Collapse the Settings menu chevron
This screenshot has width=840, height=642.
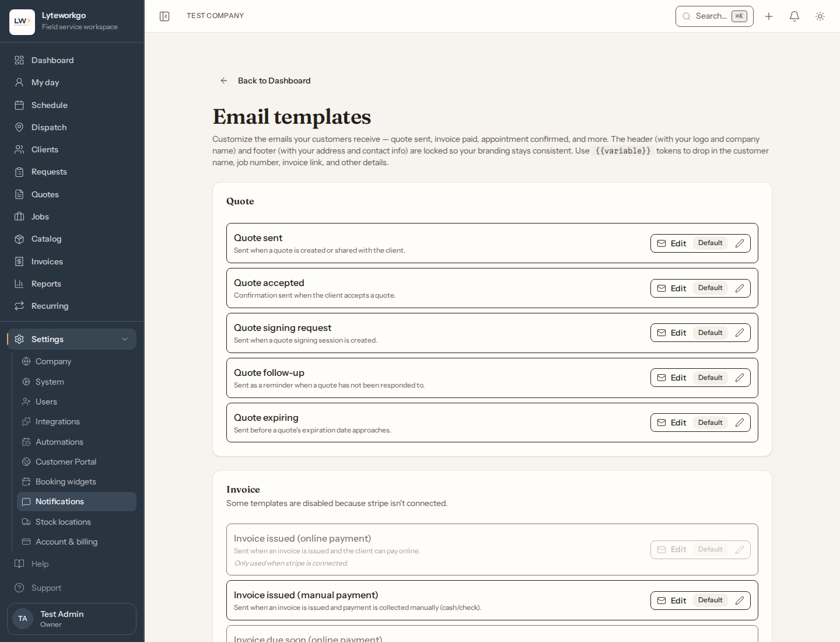click(125, 339)
